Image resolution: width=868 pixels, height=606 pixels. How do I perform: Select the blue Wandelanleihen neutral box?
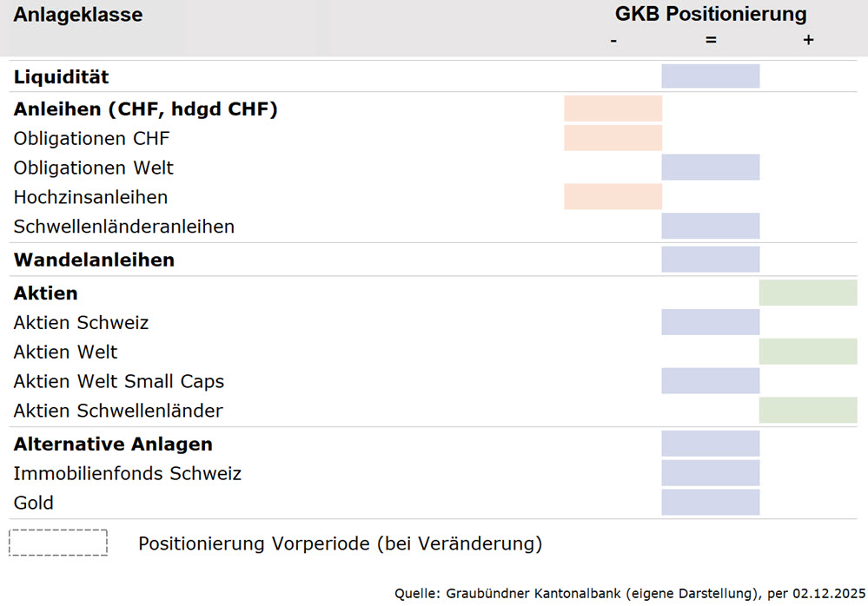710,260
